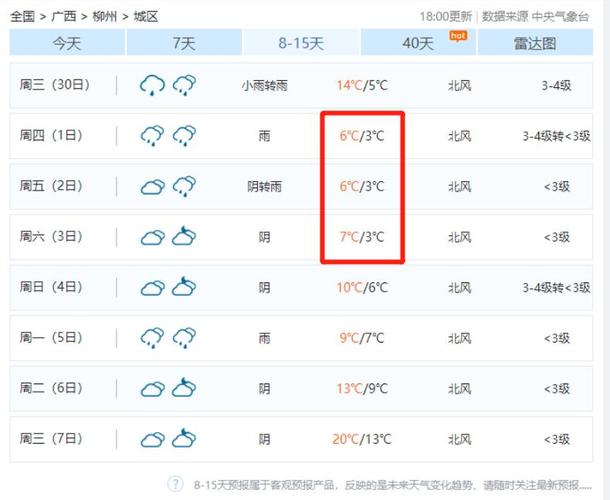The image size is (610, 500).
Task: Click the 7℃/3℃ temperature value
Action: point(362,237)
